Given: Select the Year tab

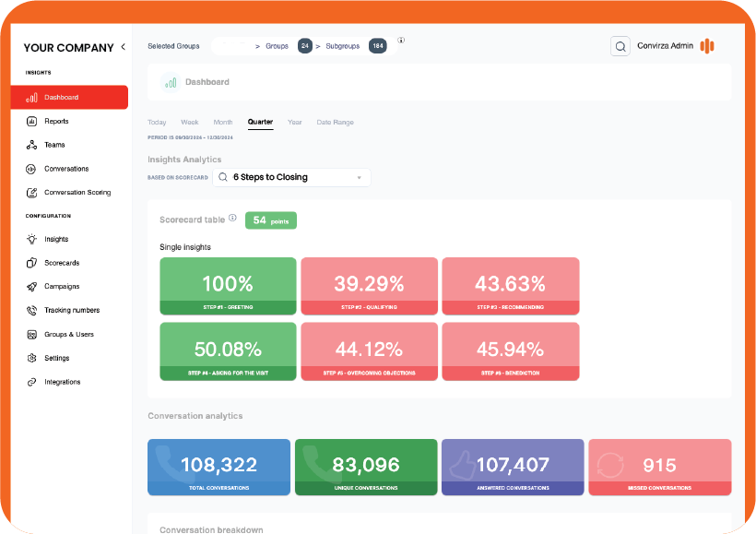Looking at the screenshot, I should click(x=294, y=122).
